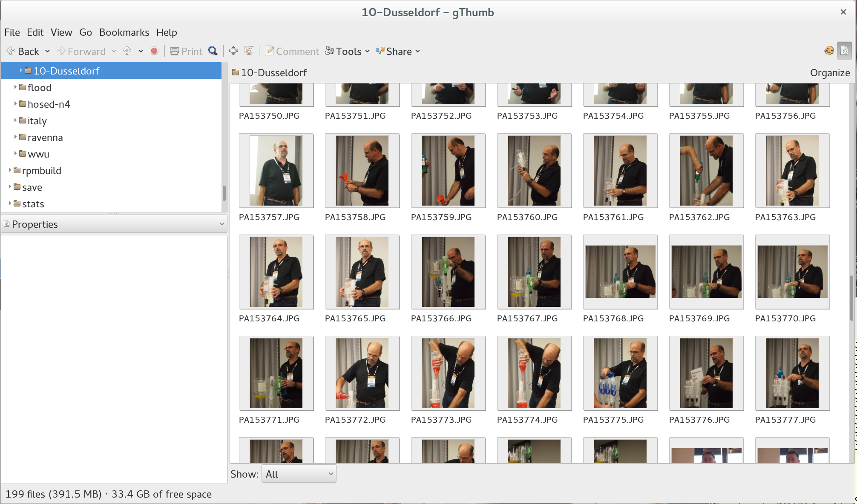Click the red Stop loading icon

(155, 52)
